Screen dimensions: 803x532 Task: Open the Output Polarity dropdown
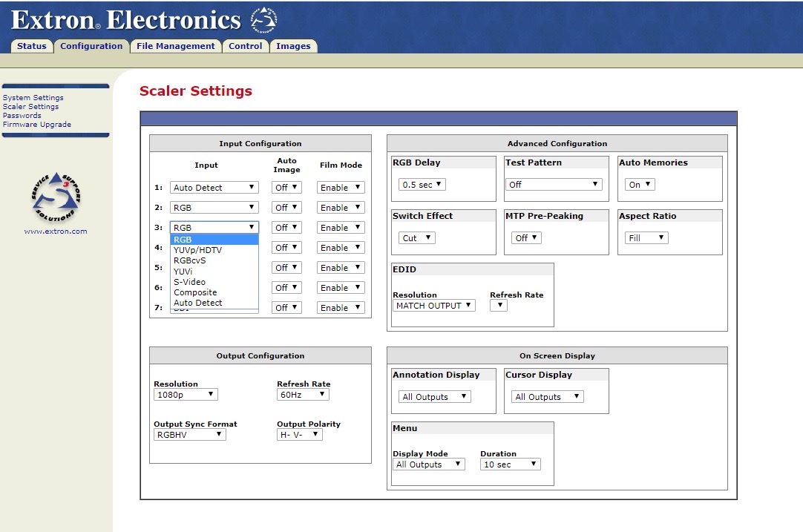pyautogui.click(x=300, y=434)
